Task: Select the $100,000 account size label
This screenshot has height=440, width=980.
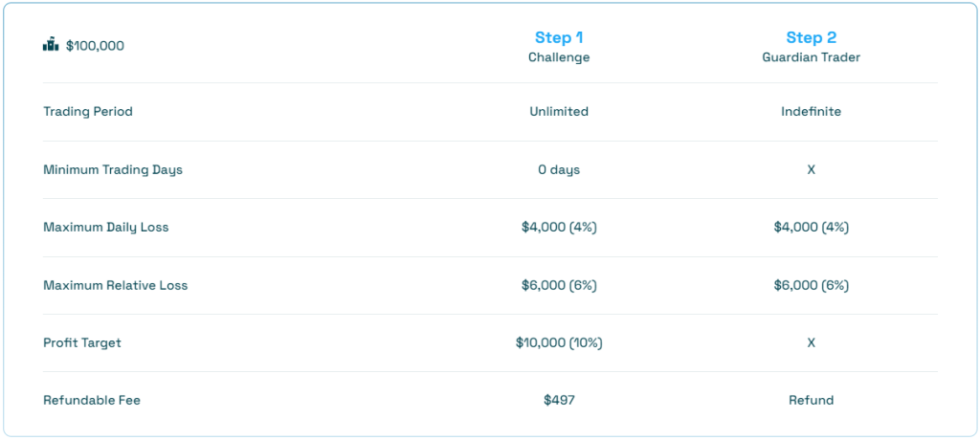Action: click(95, 46)
